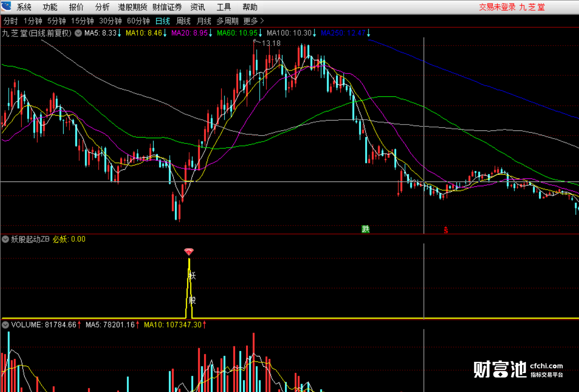Click the volume MA10: 107347.30 label

pyautogui.click(x=175, y=325)
